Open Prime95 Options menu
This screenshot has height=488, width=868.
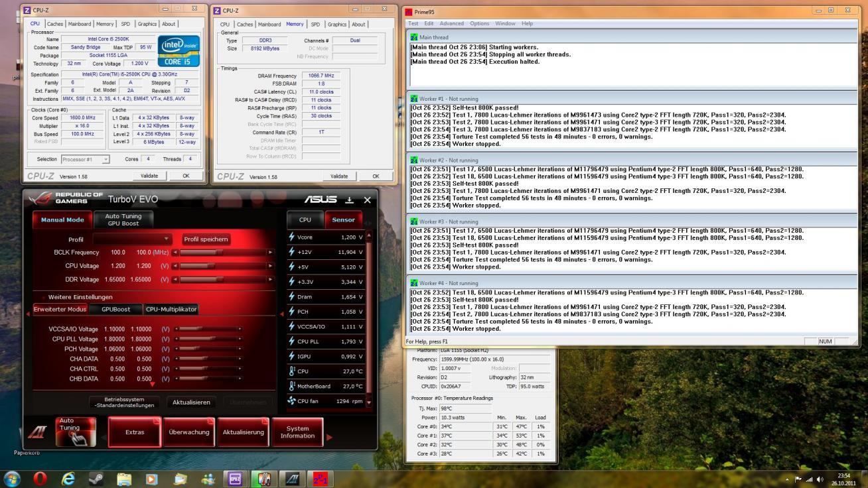click(x=479, y=23)
